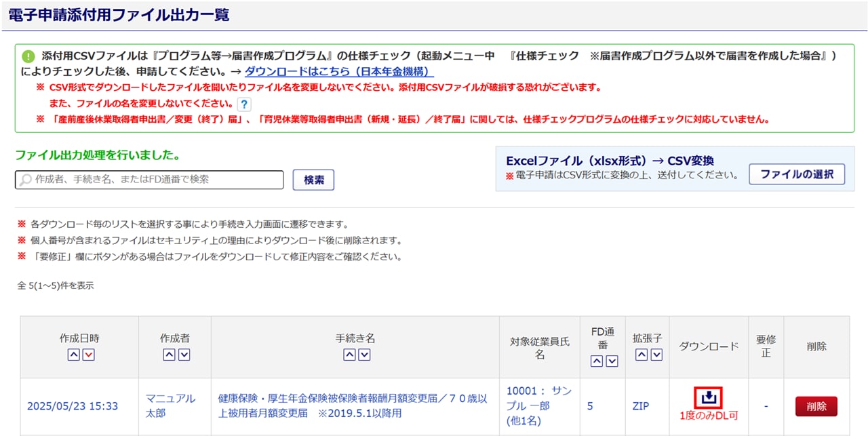Screen dimensions: 868x436
Task: Sort FD通番 column descending
Action: click(612, 361)
